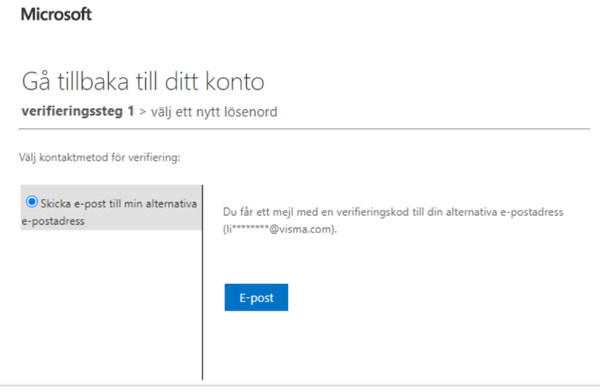Click the Microsoft logo text
The height and width of the screenshot is (392, 600).
pyautogui.click(x=56, y=15)
